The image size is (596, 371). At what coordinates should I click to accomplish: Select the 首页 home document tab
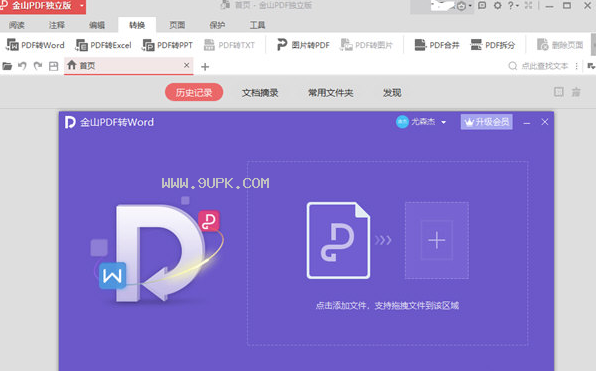129,66
